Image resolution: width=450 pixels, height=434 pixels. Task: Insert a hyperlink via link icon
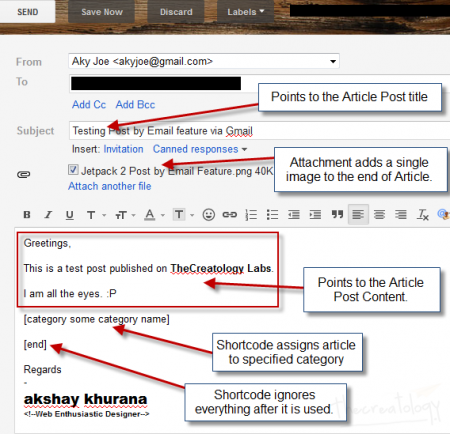pos(230,215)
